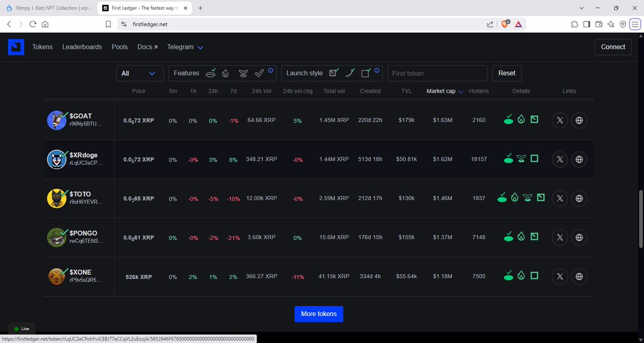
Task: Open the $XRdoge token link
Action: tap(84, 155)
